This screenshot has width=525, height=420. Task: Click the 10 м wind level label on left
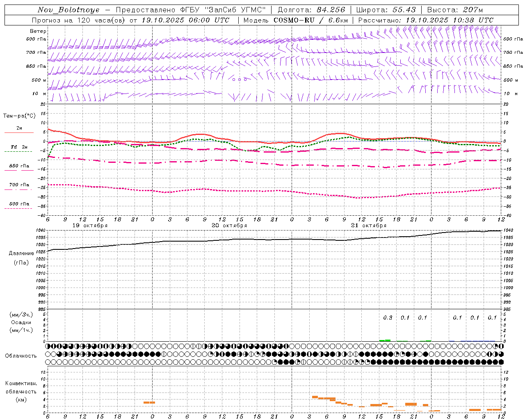[39, 94]
